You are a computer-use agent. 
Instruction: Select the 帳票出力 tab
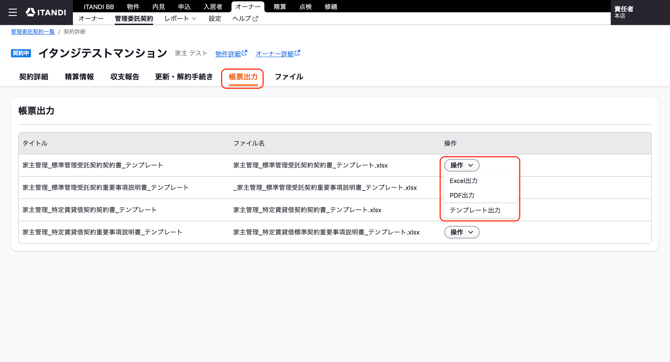click(x=243, y=77)
